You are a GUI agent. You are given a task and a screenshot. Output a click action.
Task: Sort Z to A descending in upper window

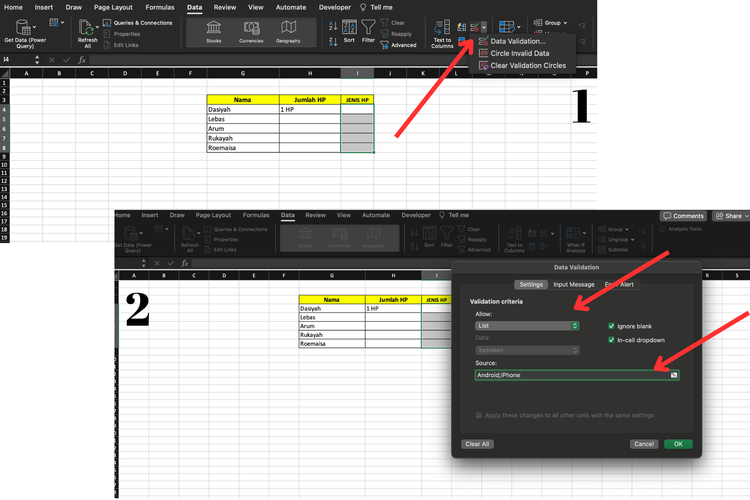(333, 42)
